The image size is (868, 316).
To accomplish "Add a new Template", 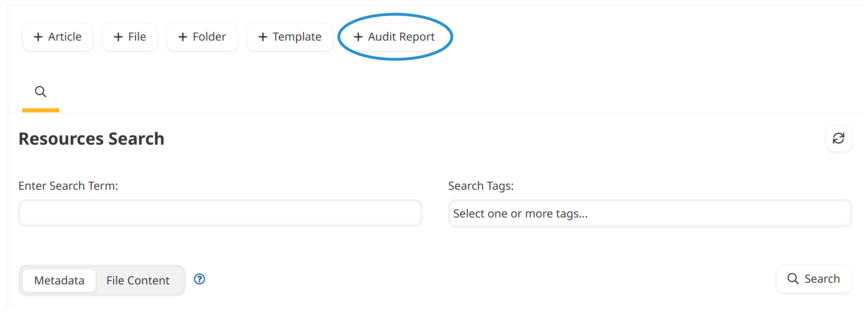I will pyautogui.click(x=290, y=37).
